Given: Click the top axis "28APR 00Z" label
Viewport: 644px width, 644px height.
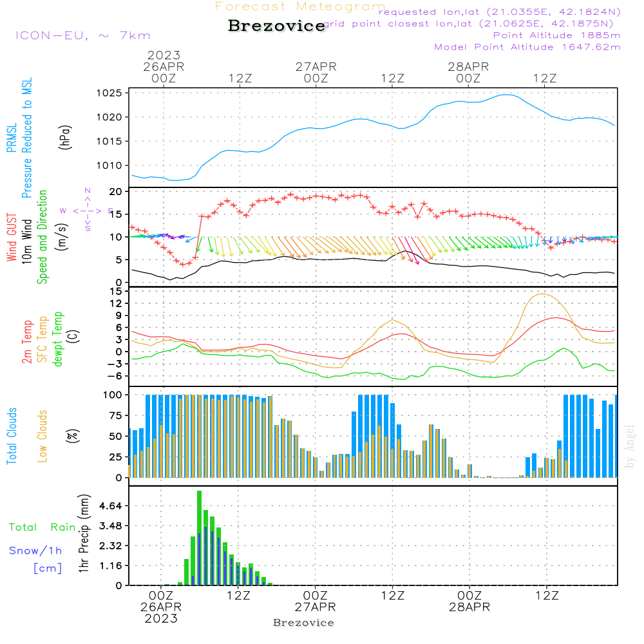Looking at the screenshot, I should pos(468,72).
